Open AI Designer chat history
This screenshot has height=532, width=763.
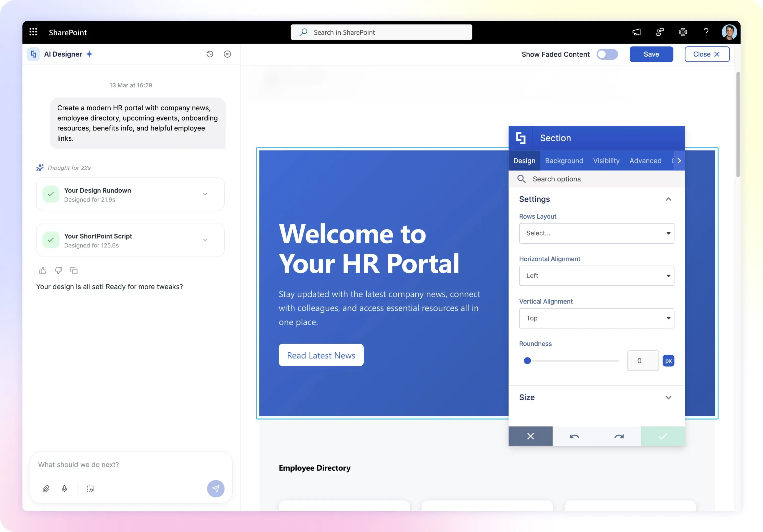(x=210, y=54)
